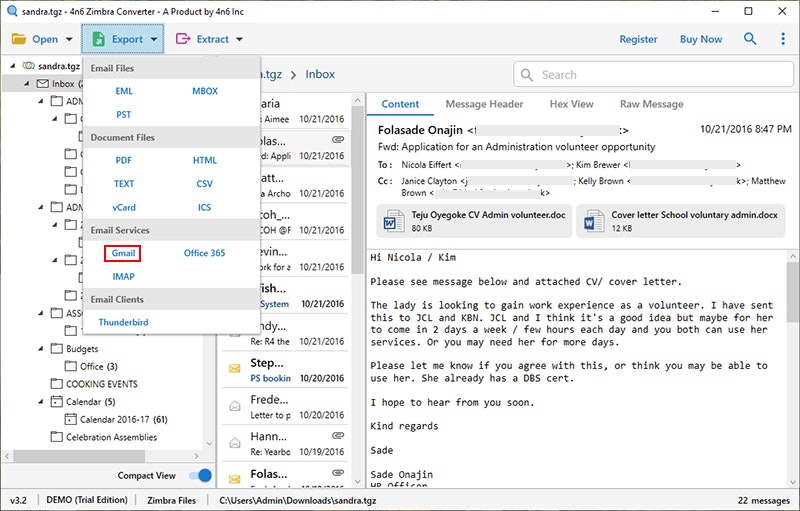Collapse the Inbox tree node
The width and height of the screenshot is (800, 511).
click(27, 83)
